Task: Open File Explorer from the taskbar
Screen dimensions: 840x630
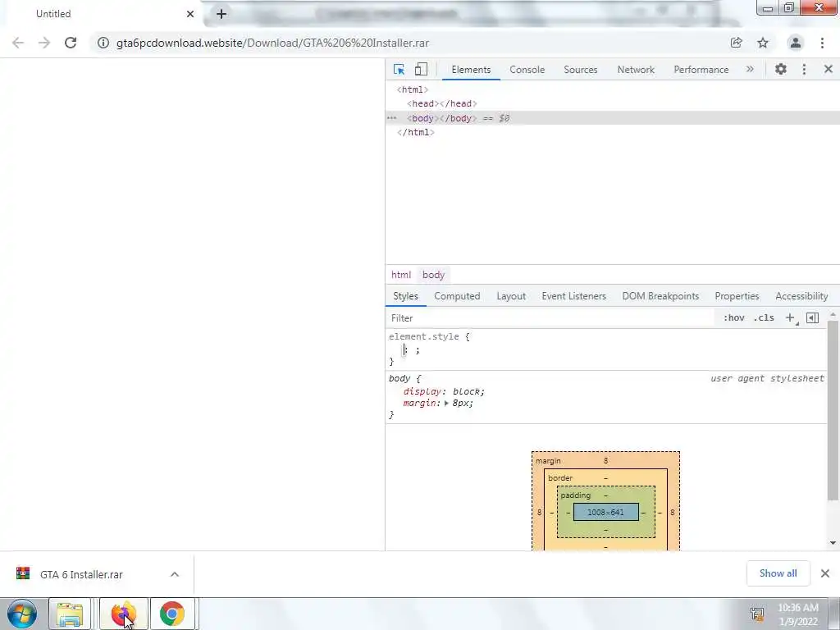Action: 70,614
